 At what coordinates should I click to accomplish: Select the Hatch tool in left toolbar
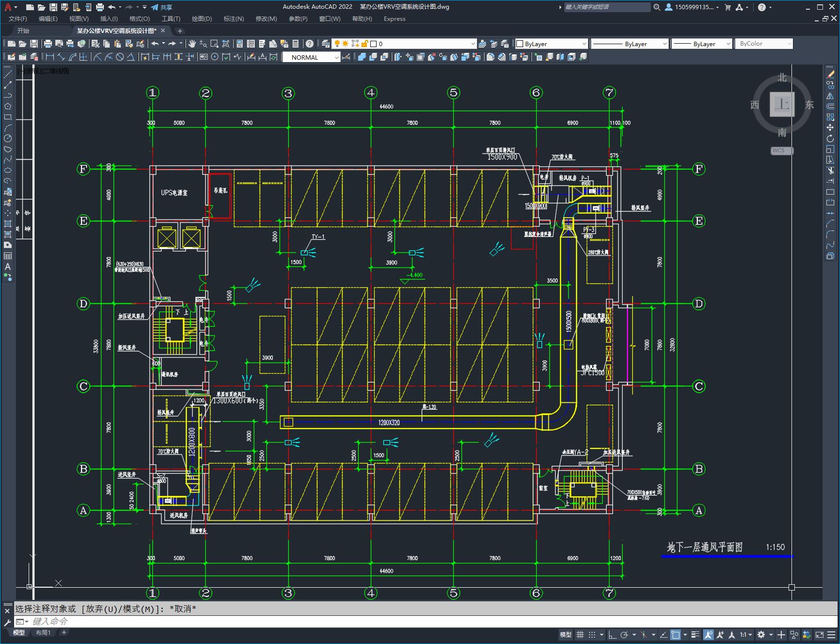click(x=8, y=224)
